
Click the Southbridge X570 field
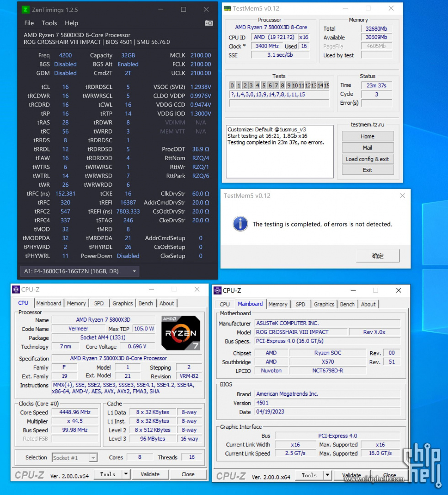pos(328,362)
